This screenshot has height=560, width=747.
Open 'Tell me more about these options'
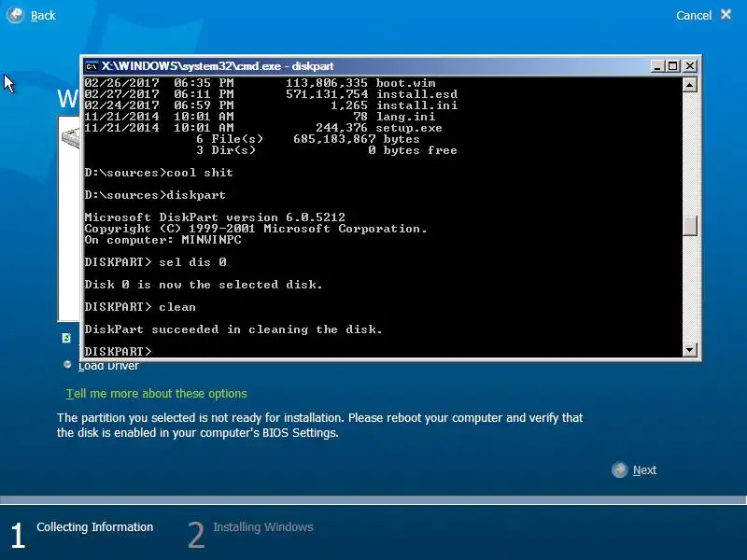156,394
